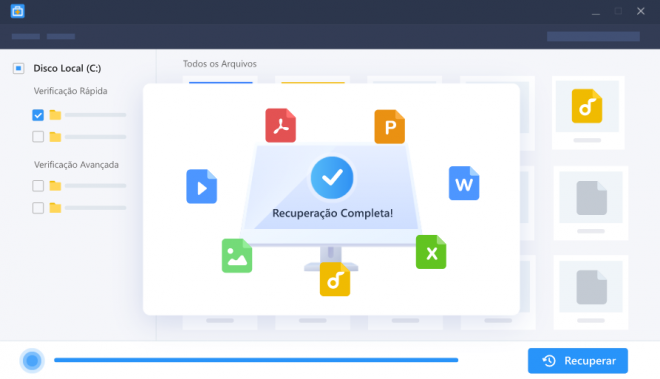The height and width of the screenshot is (379, 660).
Task: Click the red PDF file icon
Action: [x=280, y=125]
